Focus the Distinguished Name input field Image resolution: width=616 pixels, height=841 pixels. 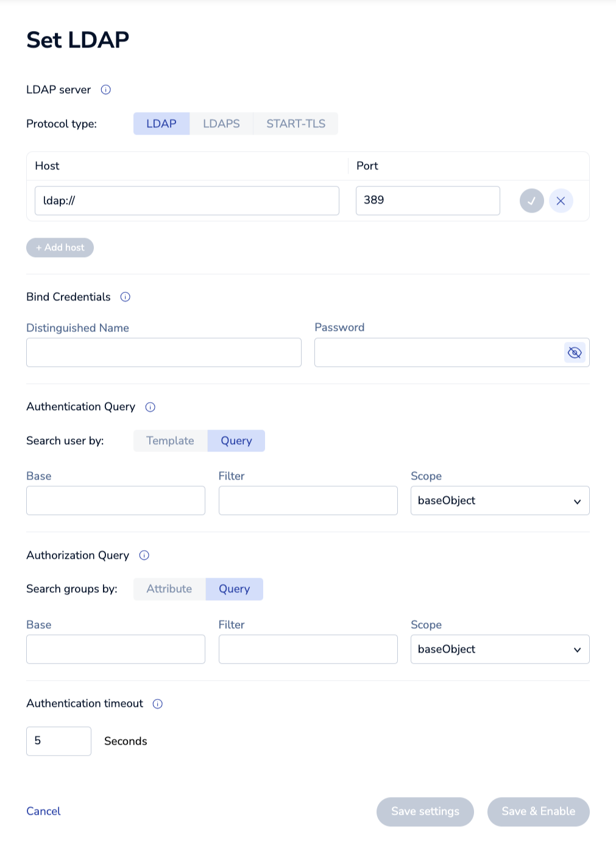pos(163,353)
